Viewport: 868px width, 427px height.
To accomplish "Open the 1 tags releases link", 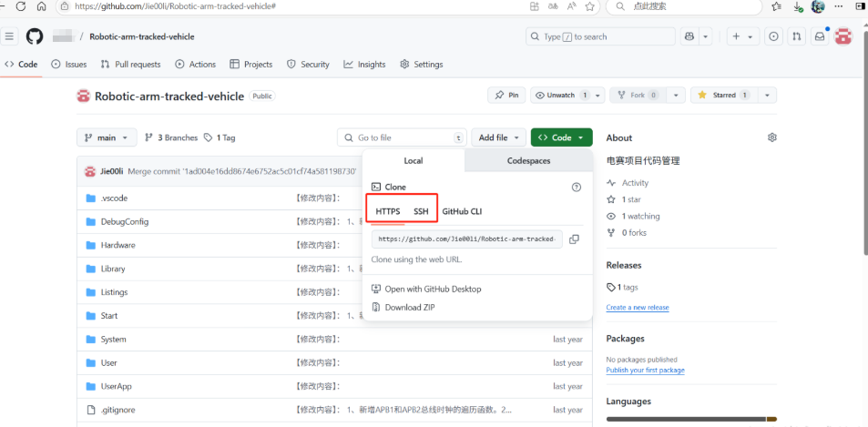I will 622,287.
